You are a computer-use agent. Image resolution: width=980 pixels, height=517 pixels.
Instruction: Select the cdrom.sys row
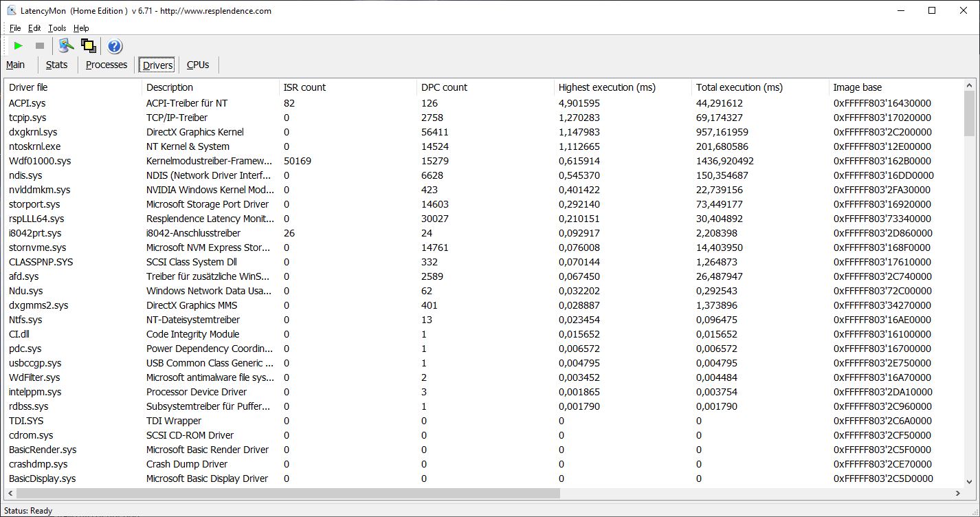[484, 435]
